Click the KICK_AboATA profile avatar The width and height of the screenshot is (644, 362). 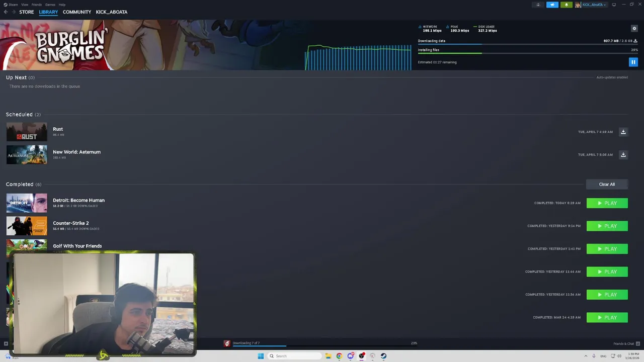(578, 5)
